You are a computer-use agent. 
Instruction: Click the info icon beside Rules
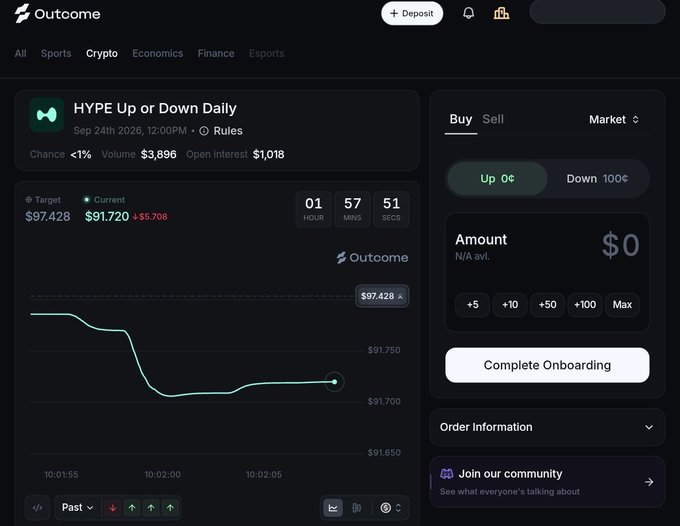(204, 131)
